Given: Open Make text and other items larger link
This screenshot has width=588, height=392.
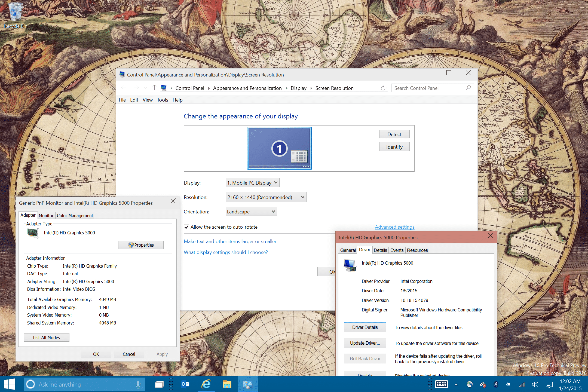Looking at the screenshot, I should coord(230,241).
